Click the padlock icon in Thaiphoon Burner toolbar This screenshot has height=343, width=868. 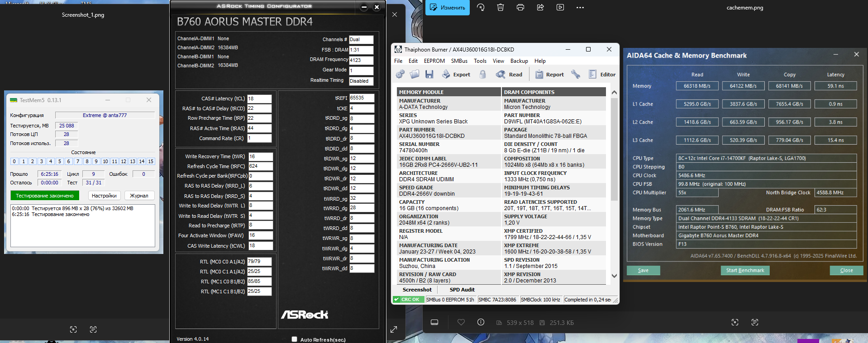click(483, 74)
